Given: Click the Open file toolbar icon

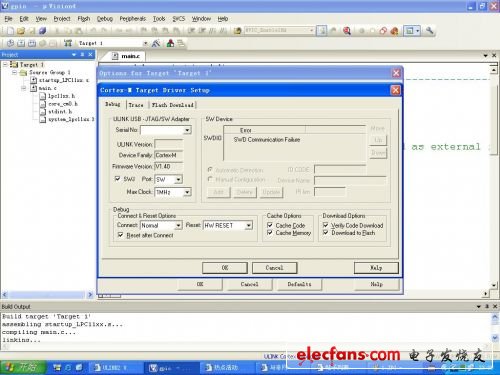Looking at the screenshot, I should click(21, 31).
